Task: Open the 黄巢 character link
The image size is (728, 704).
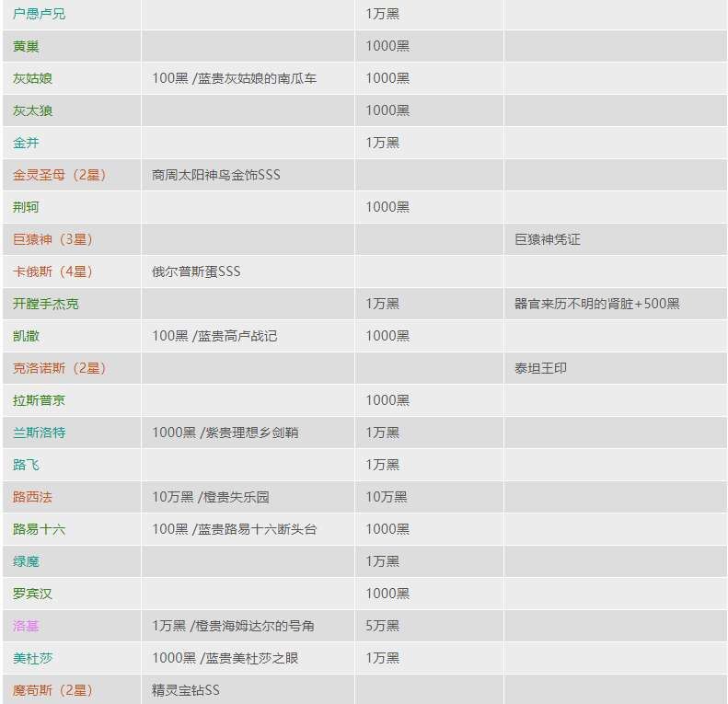Action: pyautogui.click(x=27, y=46)
